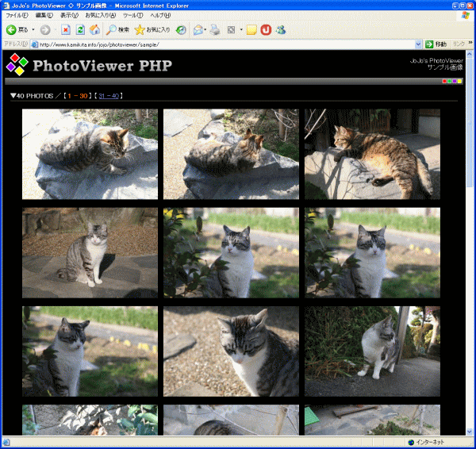Open thumbnail of orange tabby lounging on stone
Screen dimensions: 476x449
click(372, 154)
